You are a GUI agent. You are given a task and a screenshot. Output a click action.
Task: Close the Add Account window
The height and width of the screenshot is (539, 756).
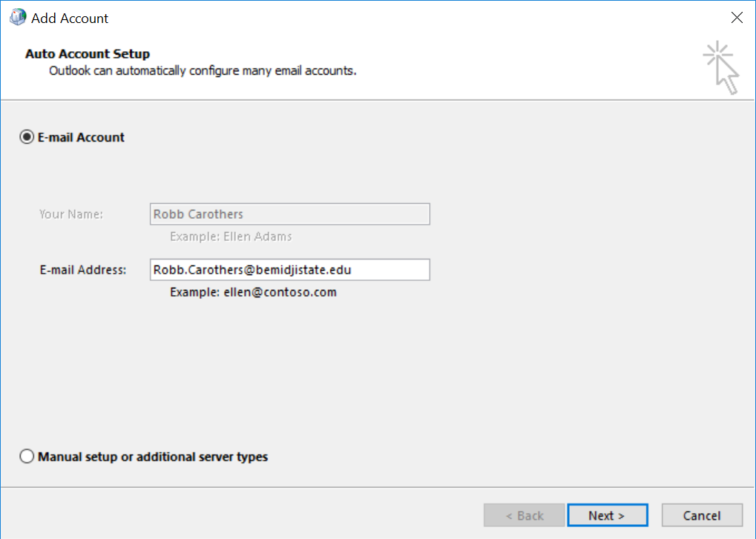click(x=737, y=18)
